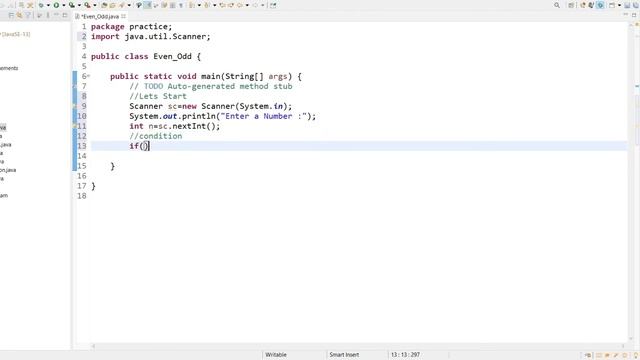Collapse the main method fold at line 6
Screen dimensions: 640x360
(x=89, y=76)
